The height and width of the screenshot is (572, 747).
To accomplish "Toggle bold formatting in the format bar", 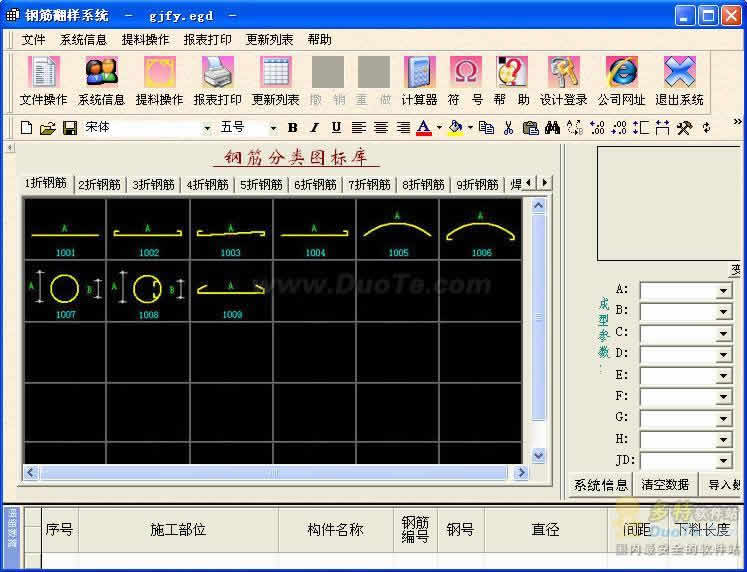I will click(x=292, y=128).
